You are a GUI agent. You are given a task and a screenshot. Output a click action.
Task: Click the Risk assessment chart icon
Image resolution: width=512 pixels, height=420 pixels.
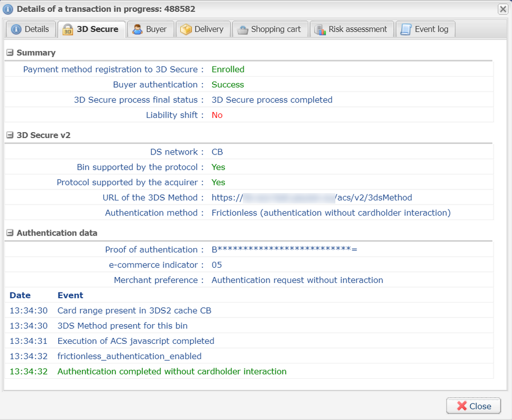(320, 30)
